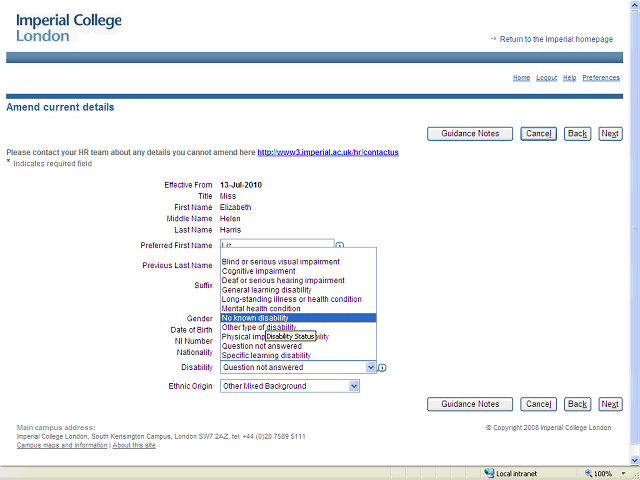Open the Home link in top navigation
The image size is (640, 480).
click(521, 78)
